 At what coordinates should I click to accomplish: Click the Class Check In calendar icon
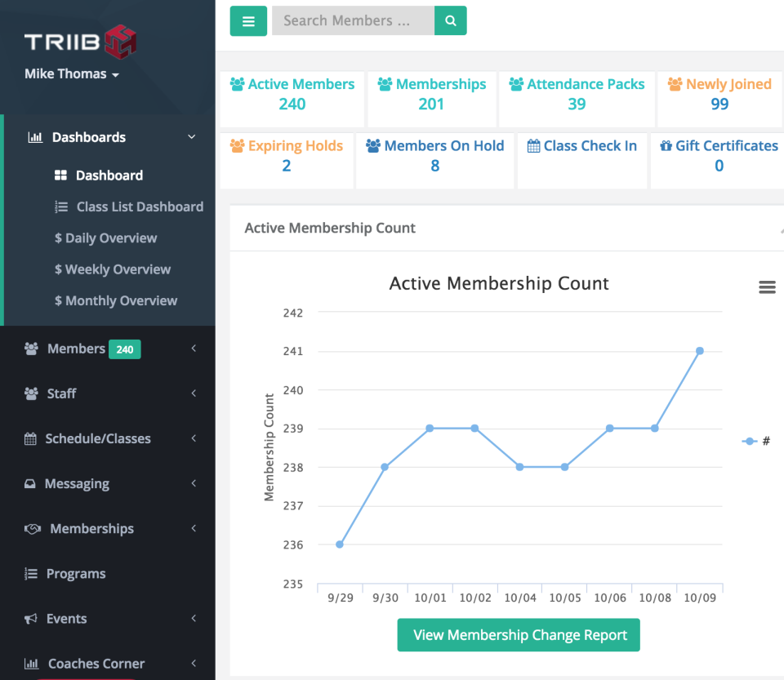pyautogui.click(x=532, y=145)
